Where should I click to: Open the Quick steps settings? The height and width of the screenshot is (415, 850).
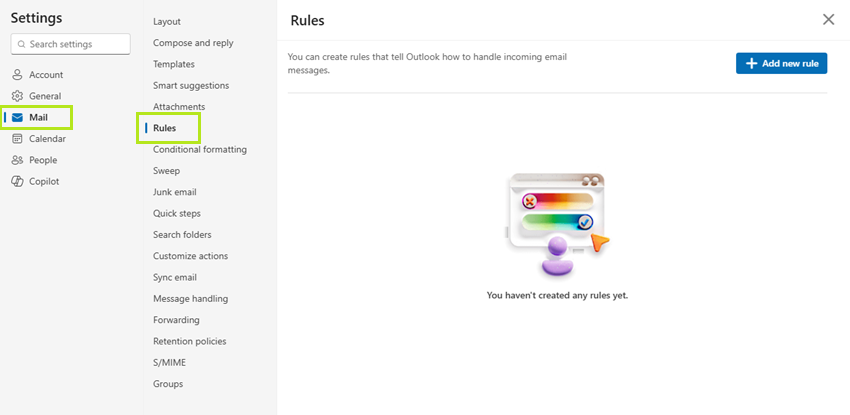point(177,213)
